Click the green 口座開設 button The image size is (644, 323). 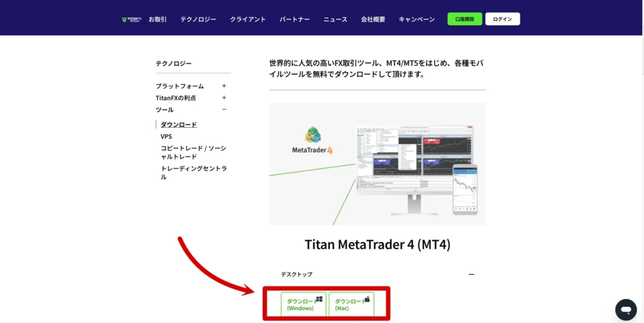tap(465, 19)
